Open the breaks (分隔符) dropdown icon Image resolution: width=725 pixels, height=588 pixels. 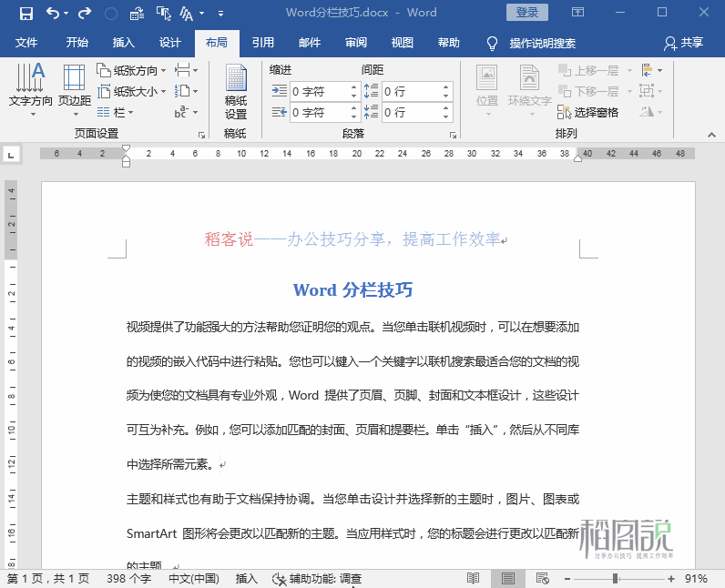[x=187, y=71]
